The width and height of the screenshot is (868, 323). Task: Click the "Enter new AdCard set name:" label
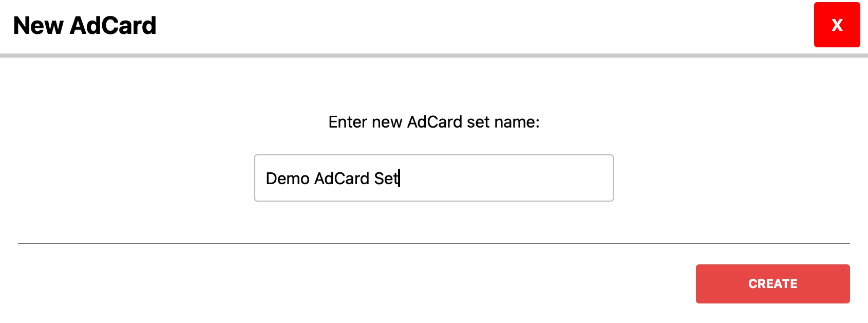tap(434, 122)
